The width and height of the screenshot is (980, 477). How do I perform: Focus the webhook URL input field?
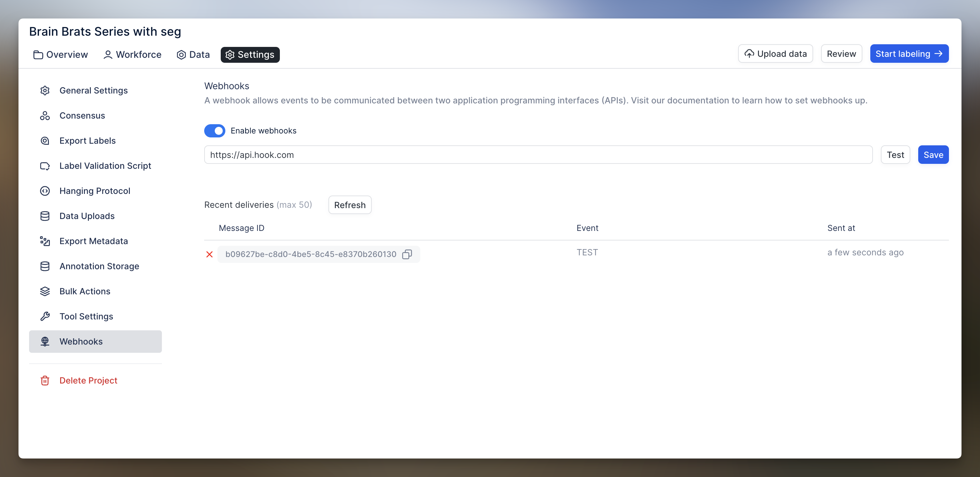[x=538, y=155]
